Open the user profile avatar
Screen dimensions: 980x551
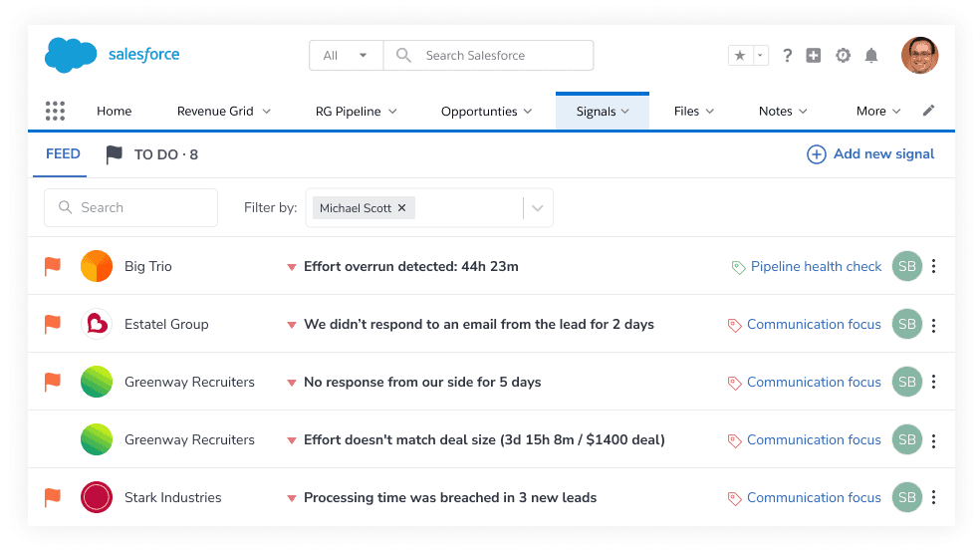click(x=920, y=56)
